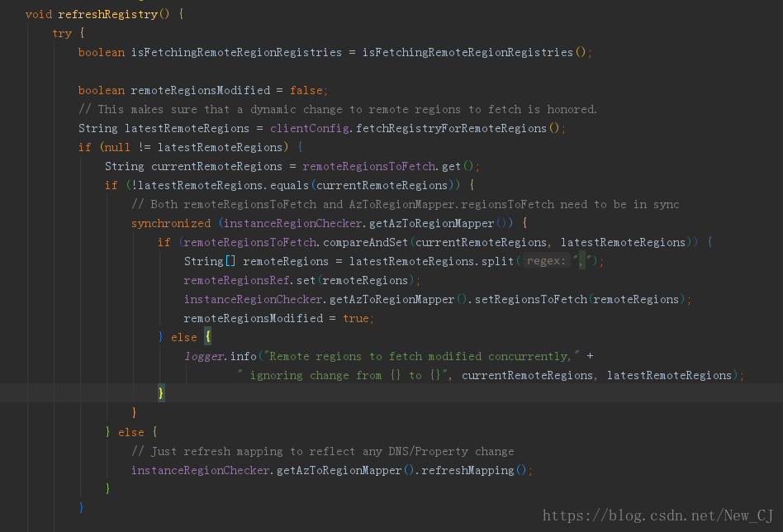Click the boolean isFetchingRemoteRegionRegistries variable declaration
The image size is (783, 532).
click(210, 52)
